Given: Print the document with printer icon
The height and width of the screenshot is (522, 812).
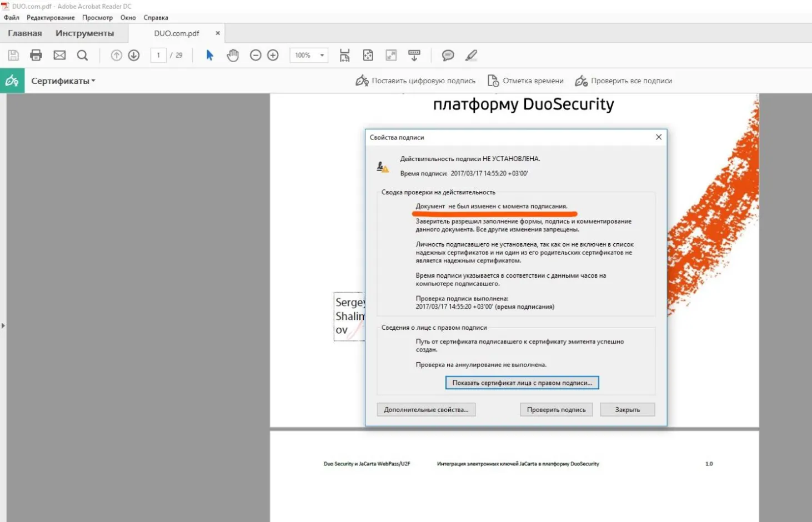Looking at the screenshot, I should [36, 55].
